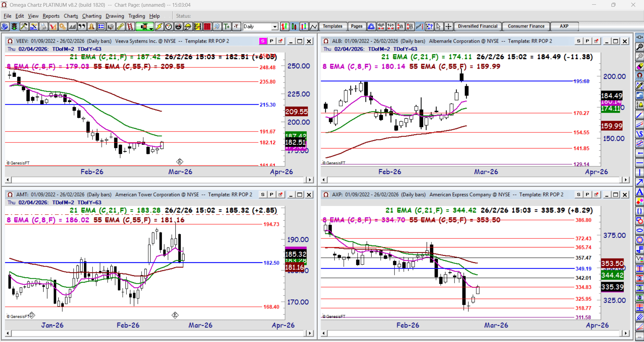644x342 pixels.
Task: Open the Drawing menu
Action: tap(115, 16)
